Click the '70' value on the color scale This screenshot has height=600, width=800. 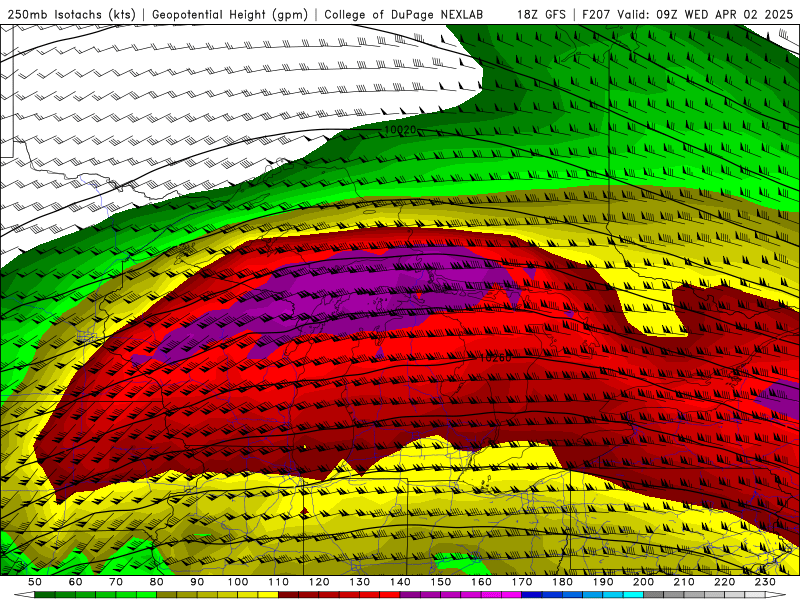pyautogui.click(x=116, y=582)
